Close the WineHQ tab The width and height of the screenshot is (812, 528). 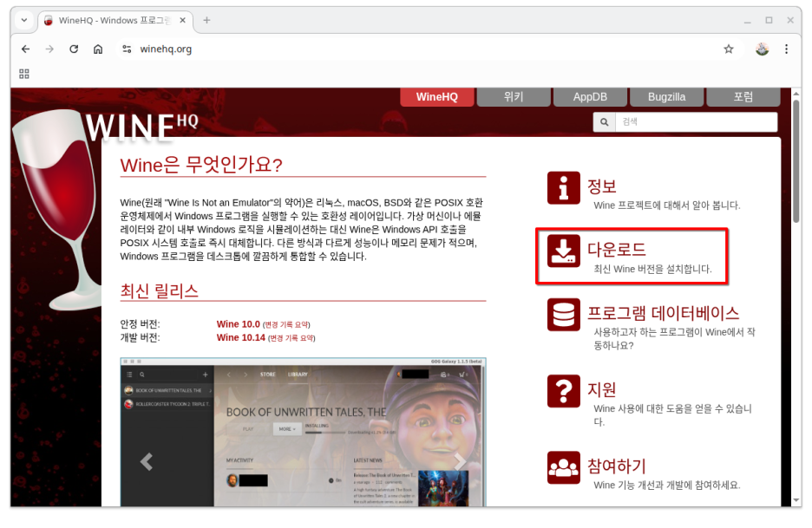click(183, 20)
